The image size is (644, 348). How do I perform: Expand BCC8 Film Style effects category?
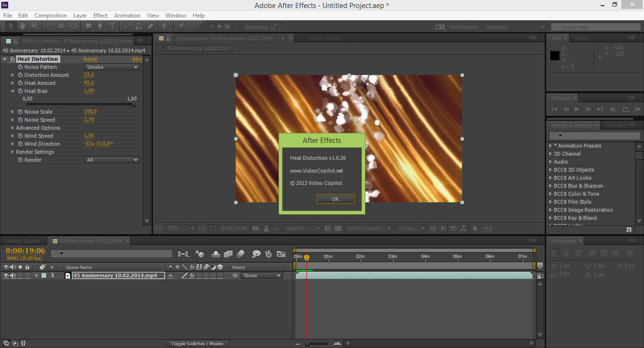pyautogui.click(x=550, y=202)
